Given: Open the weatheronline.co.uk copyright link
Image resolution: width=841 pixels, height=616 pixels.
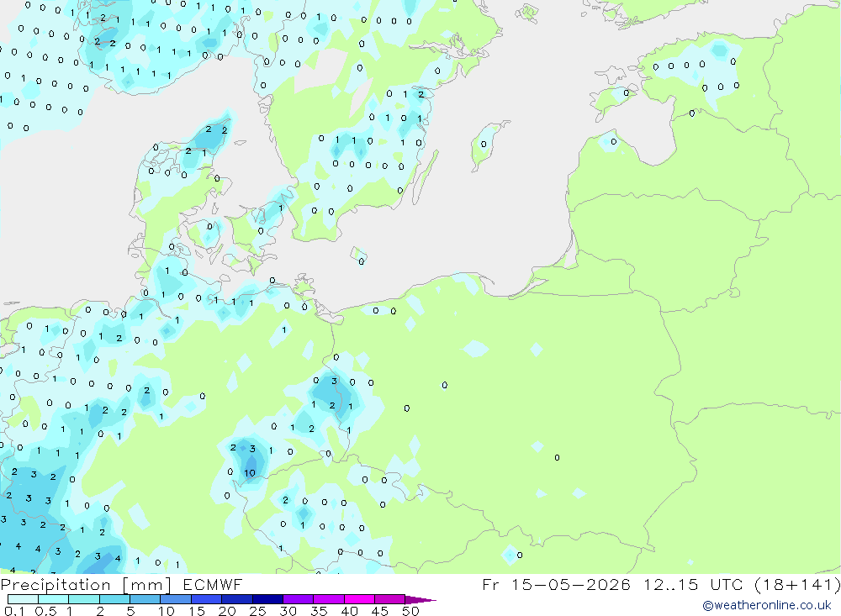Looking at the screenshot, I should pyautogui.click(x=767, y=605).
